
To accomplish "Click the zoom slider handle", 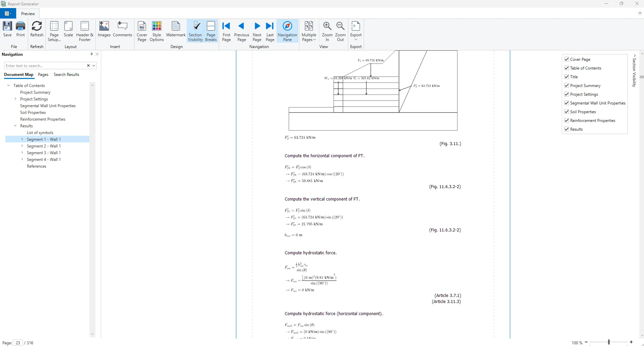I will [x=609, y=342].
